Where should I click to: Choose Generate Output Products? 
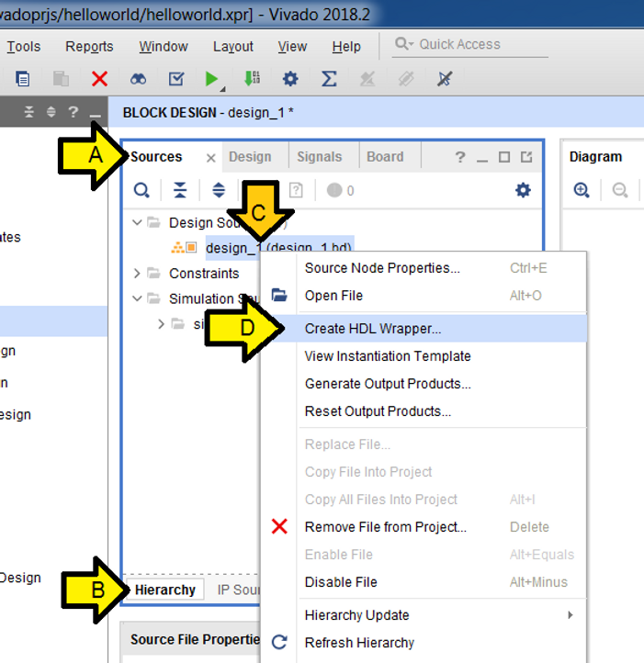tap(424, 384)
